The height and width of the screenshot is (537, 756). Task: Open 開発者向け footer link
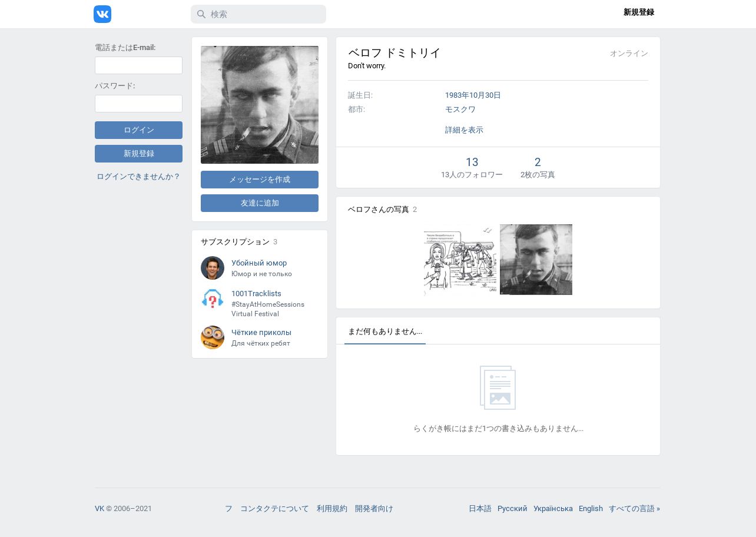click(374, 509)
